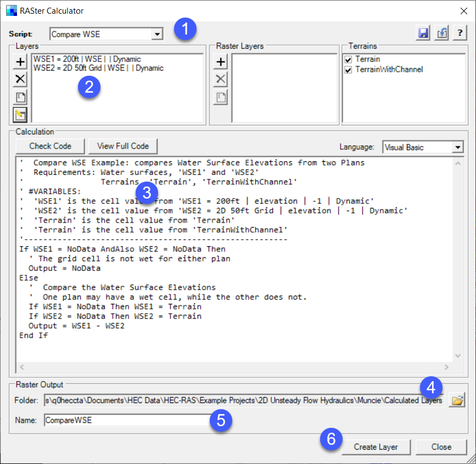Toggle the TerrainWithChannel checkbox
The height and width of the screenshot is (464, 476).
[348, 70]
